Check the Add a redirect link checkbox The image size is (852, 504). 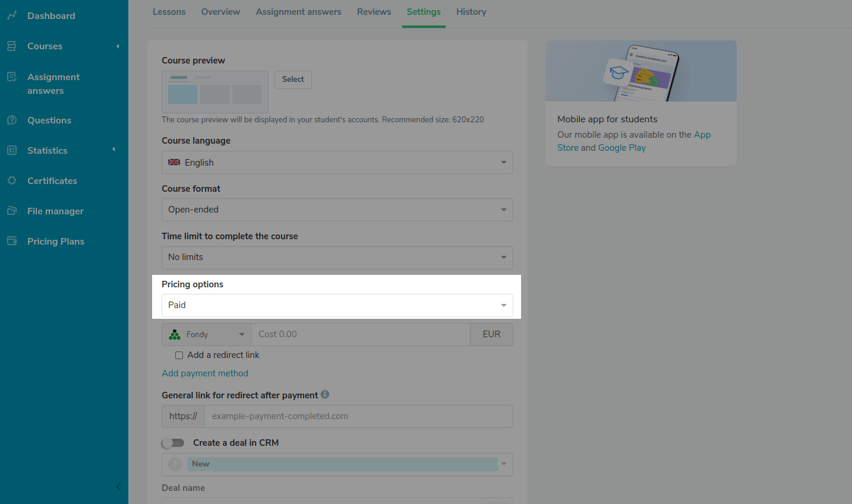(179, 356)
